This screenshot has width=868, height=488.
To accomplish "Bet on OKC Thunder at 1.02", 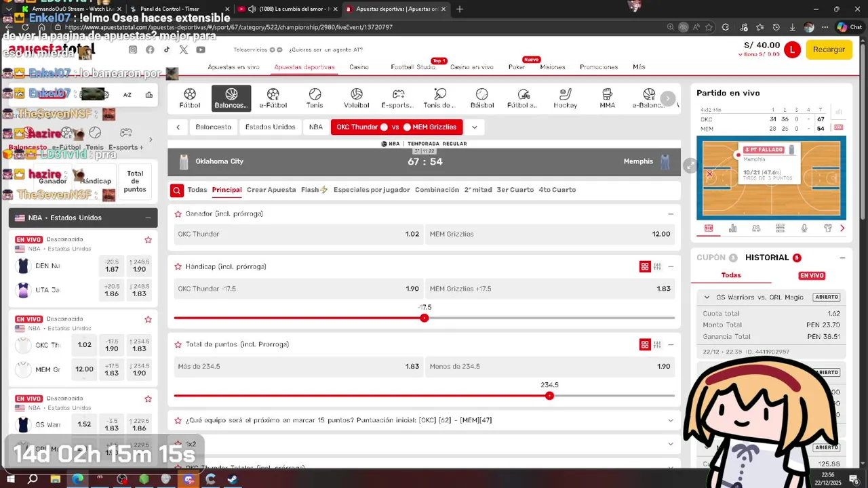I will click(x=298, y=235).
